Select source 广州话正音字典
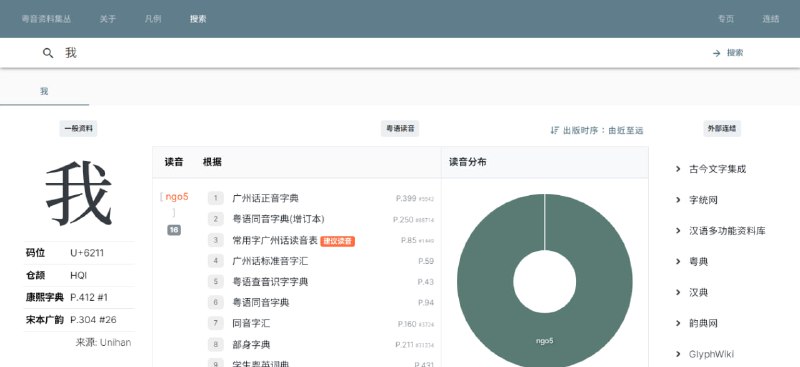Viewport: 800px width, 367px height. click(x=265, y=199)
